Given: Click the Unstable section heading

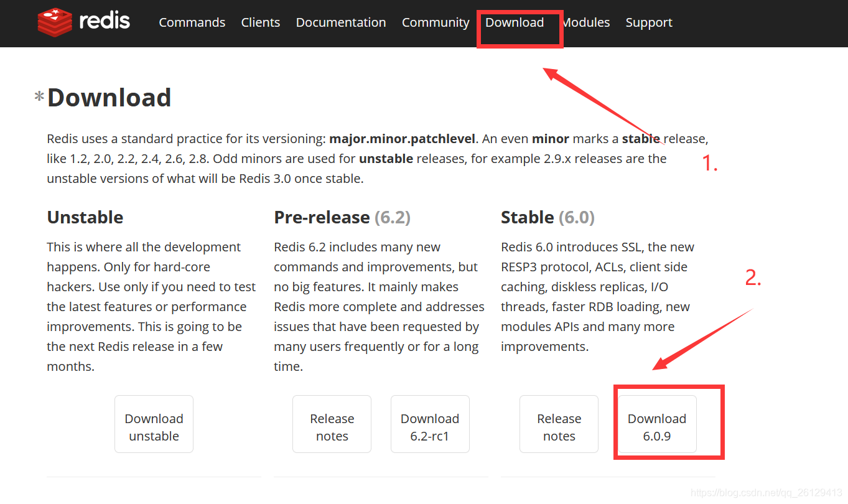Looking at the screenshot, I should click(85, 217).
